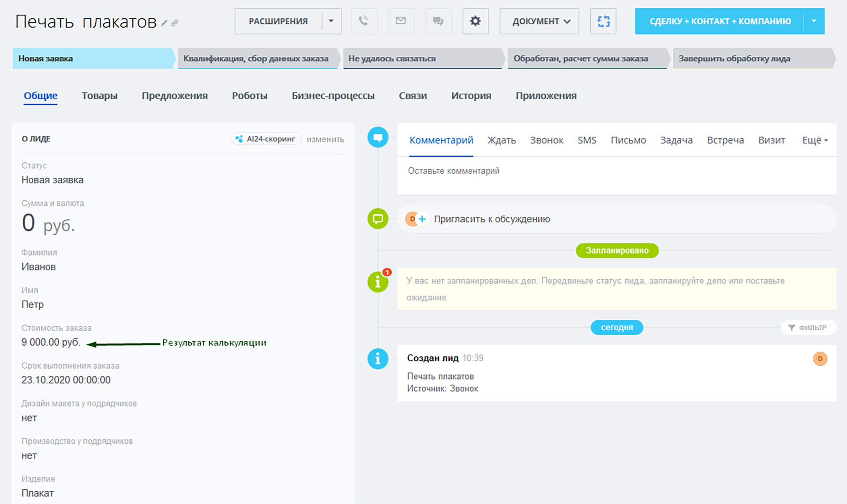Open the chat bubbles icon
Screen dimensions: 847x504
[438, 21]
